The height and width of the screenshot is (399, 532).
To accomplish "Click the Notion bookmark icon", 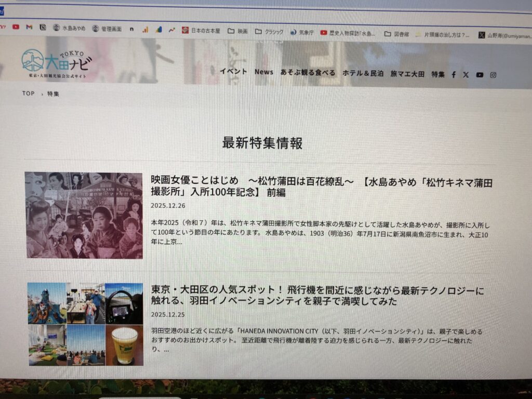I will pos(43,28).
